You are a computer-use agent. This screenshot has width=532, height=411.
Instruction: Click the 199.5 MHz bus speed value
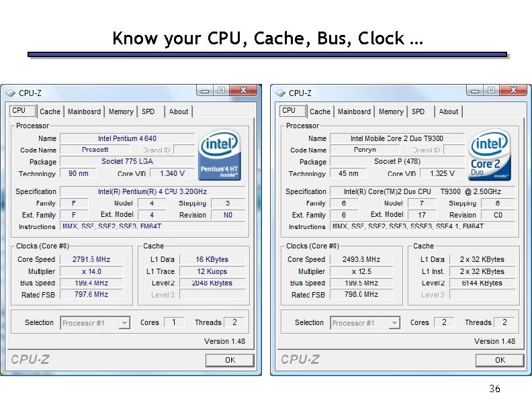(x=361, y=283)
